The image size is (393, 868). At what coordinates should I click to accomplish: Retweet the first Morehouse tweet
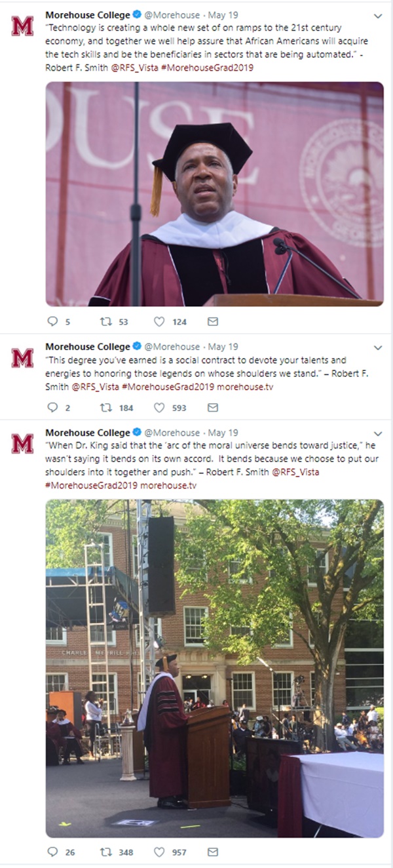click(x=105, y=321)
